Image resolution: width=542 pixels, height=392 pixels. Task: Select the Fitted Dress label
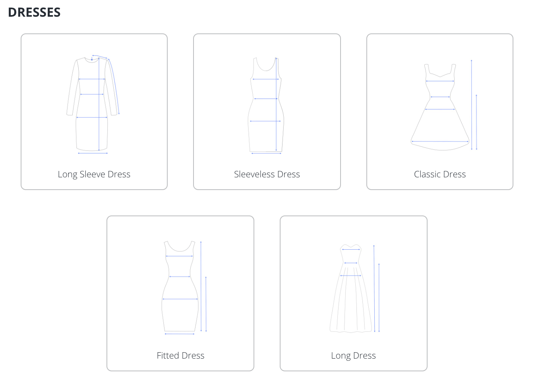[x=180, y=355]
